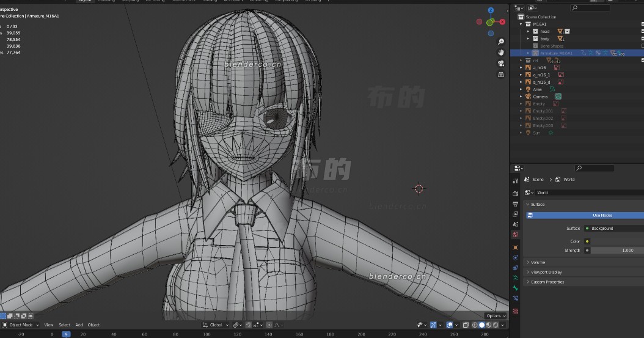
Task: Click the zoom magnifier icon in viewport
Action: [500, 42]
